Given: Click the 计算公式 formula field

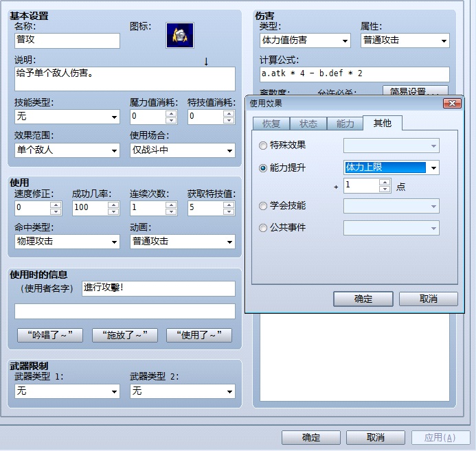Looking at the screenshot, I should click(354, 74).
